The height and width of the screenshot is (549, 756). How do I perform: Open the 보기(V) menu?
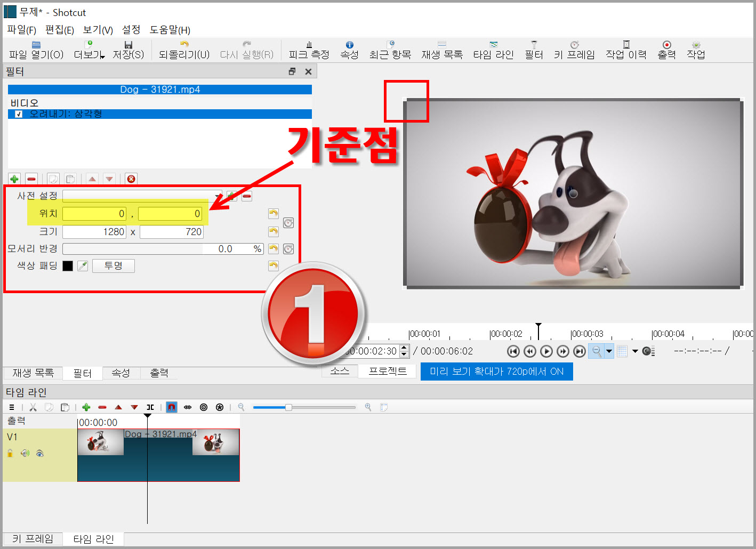coord(98,30)
